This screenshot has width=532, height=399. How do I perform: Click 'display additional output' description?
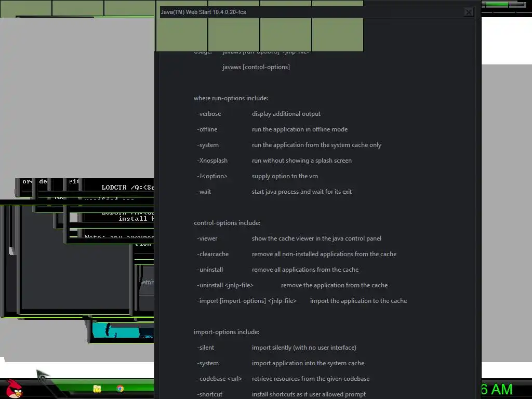286,114
